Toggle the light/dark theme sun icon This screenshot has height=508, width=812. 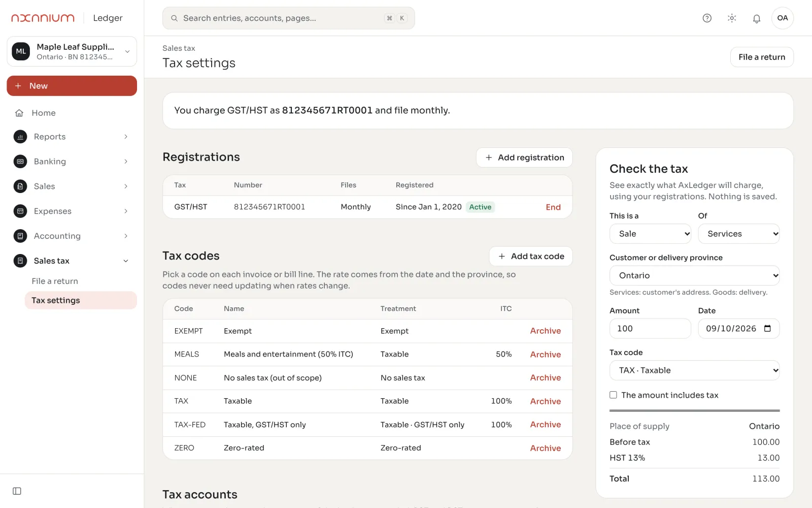[x=732, y=18]
